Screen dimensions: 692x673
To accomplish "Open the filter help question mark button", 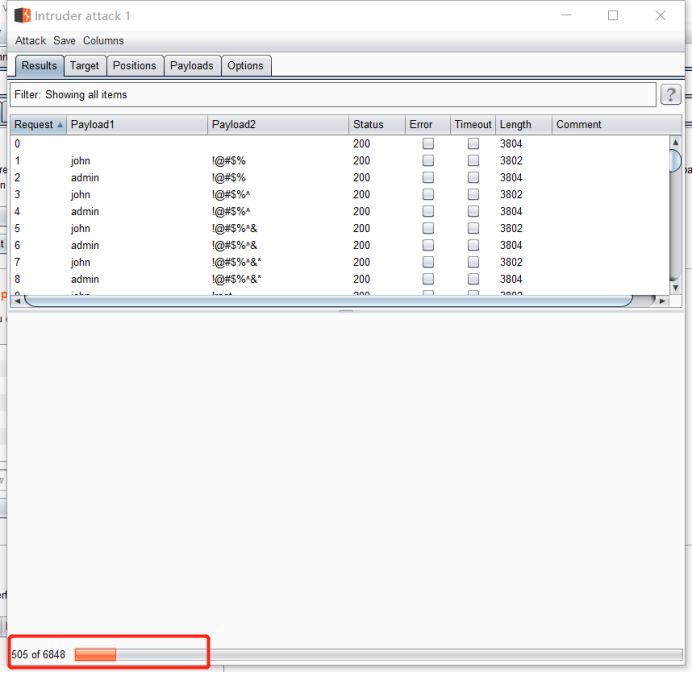I will 670,94.
